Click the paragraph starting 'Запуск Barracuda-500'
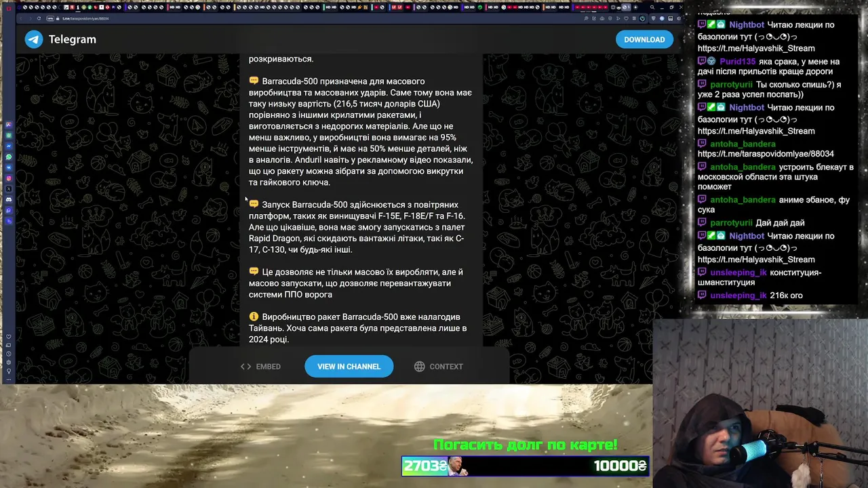The height and width of the screenshot is (488, 868). click(x=357, y=227)
